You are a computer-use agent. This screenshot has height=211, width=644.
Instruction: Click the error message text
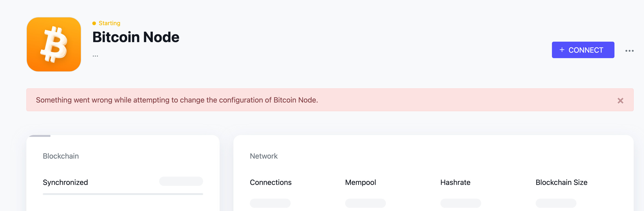coord(177,100)
